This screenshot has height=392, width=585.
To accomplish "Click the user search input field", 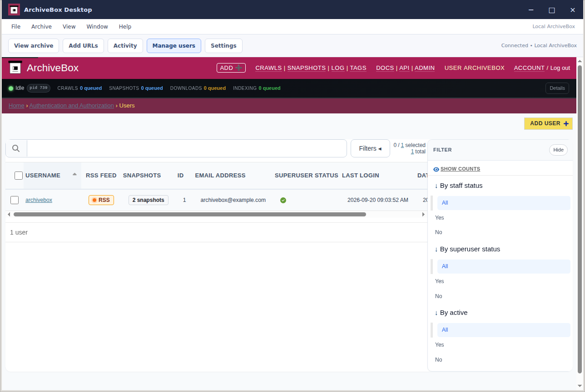I will pyautogui.click(x=187, y=148).
